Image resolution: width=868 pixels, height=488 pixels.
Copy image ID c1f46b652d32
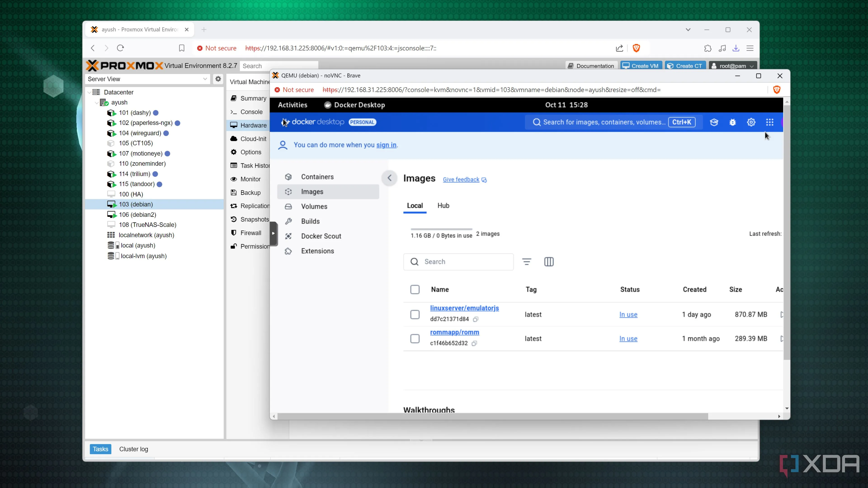click(x=474, y=343)
